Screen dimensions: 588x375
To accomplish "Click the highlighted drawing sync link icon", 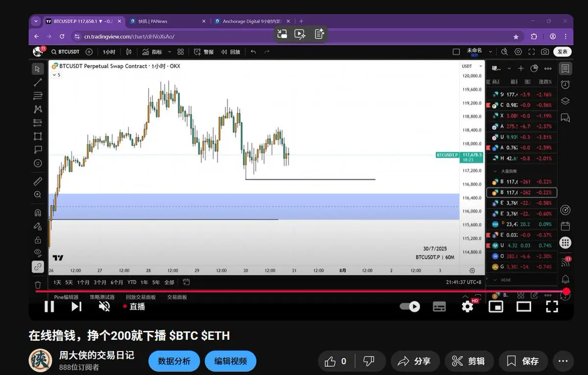I will (x=38, y=267).
